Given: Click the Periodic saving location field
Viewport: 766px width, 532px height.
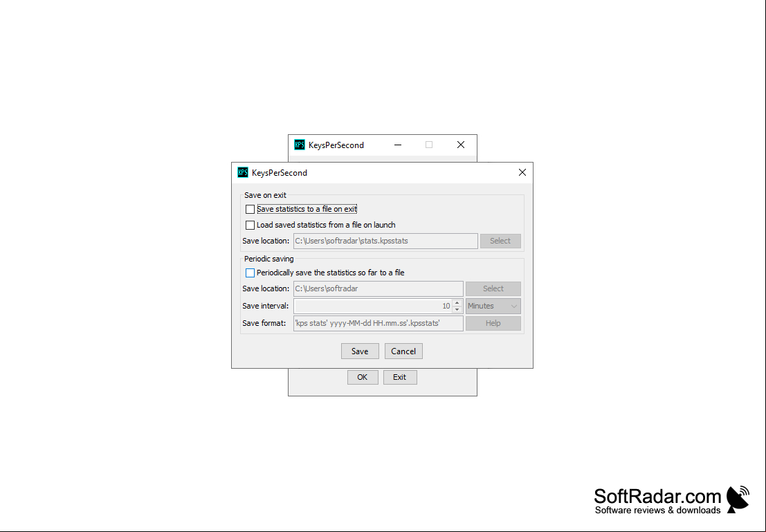Looking at the screenshot, I should click(x=378, y=288).
